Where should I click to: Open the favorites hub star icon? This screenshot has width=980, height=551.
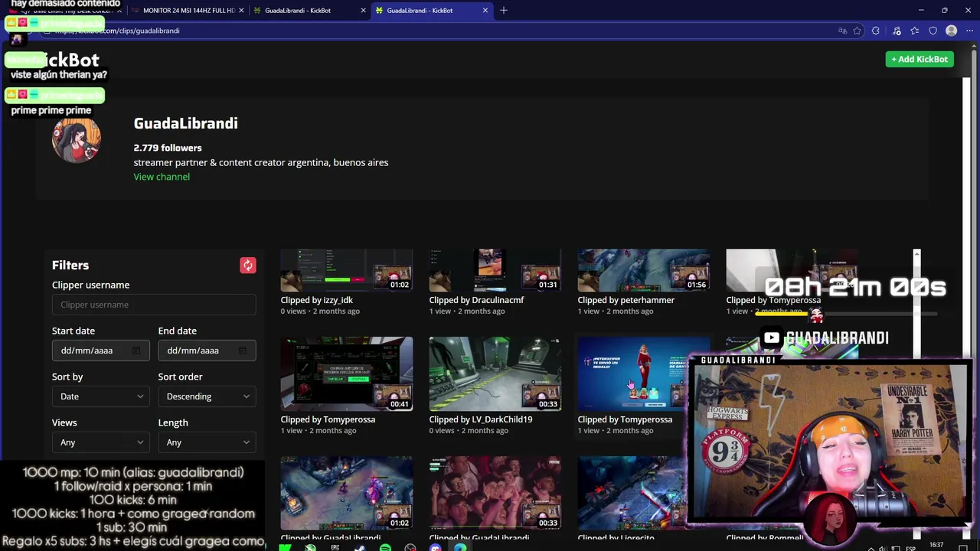point(914,31)
